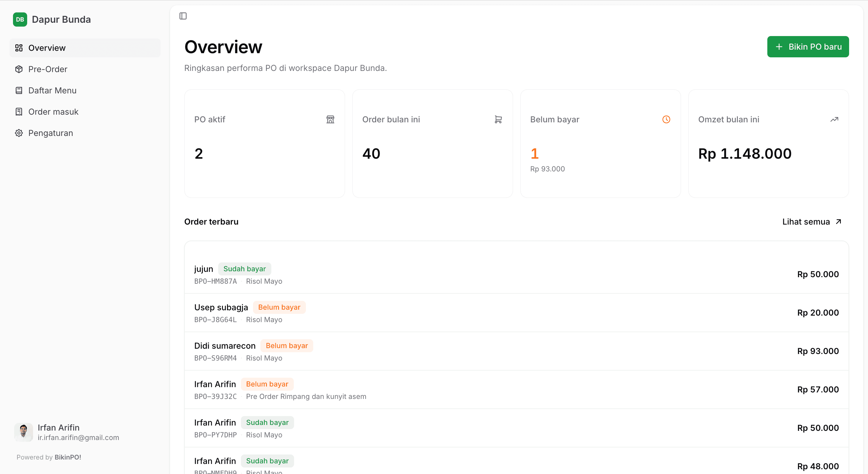
Task: Click the Daftar Menu book icon
Action: (19, 90)
